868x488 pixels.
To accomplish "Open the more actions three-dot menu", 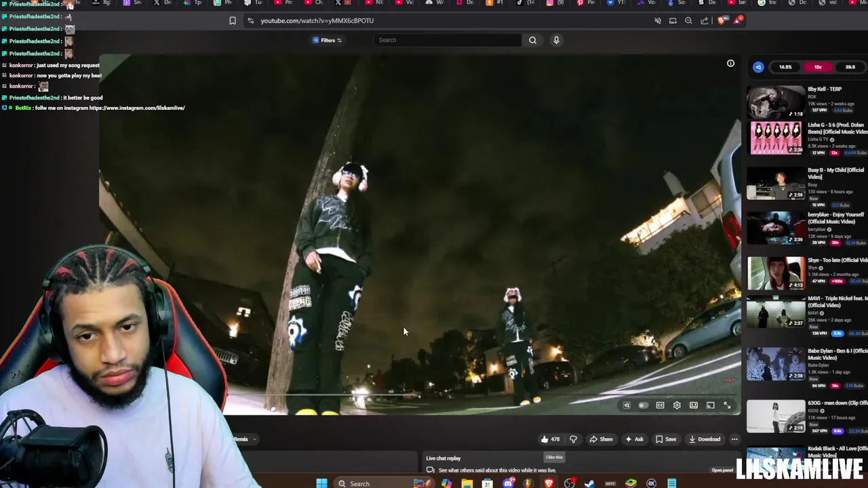I will click(x=734, y=439).
